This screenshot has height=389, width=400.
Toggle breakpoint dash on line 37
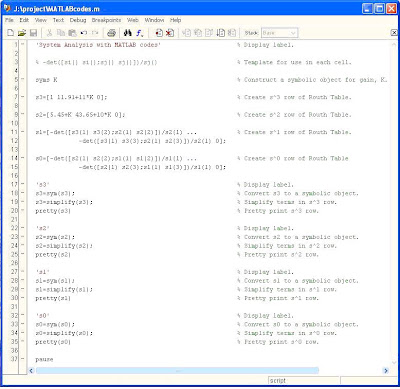(23, 359)
